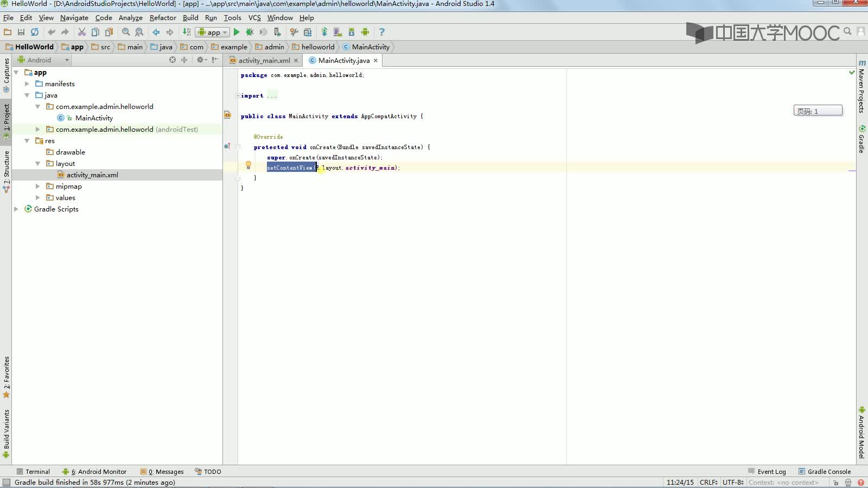Expand the Gradle Scripts node
Screen dimensions: 868x488
coord(16,209)
